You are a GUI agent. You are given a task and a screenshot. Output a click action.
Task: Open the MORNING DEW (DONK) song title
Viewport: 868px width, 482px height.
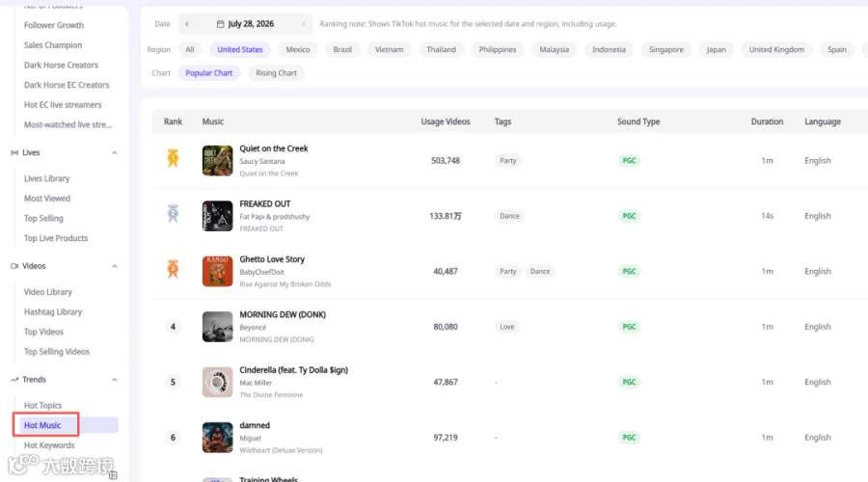tap(283, 315)
